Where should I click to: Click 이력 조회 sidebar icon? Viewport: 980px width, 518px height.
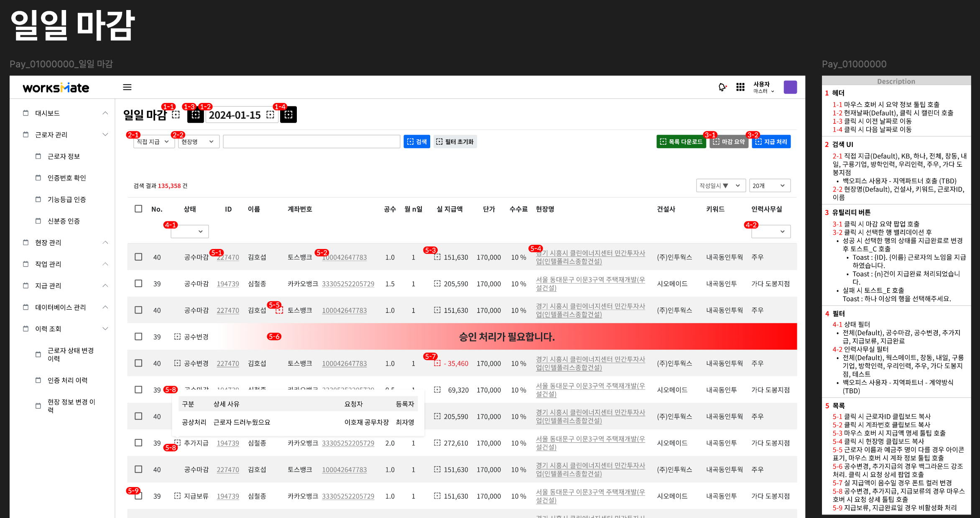26,328
